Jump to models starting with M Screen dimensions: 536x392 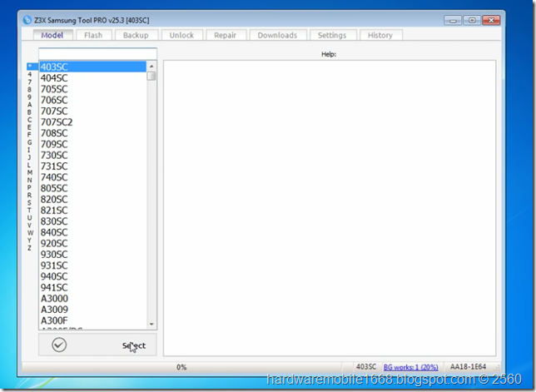30,172
